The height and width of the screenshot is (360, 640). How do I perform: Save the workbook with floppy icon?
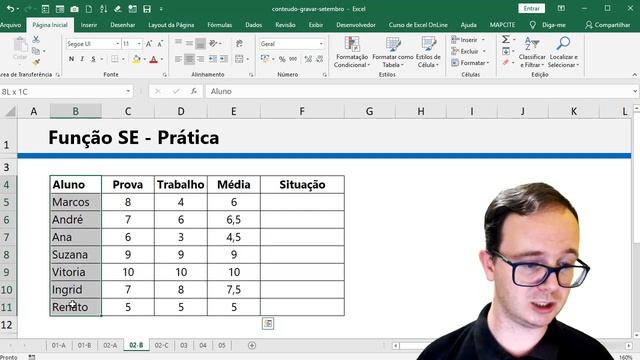coord(147,9)
